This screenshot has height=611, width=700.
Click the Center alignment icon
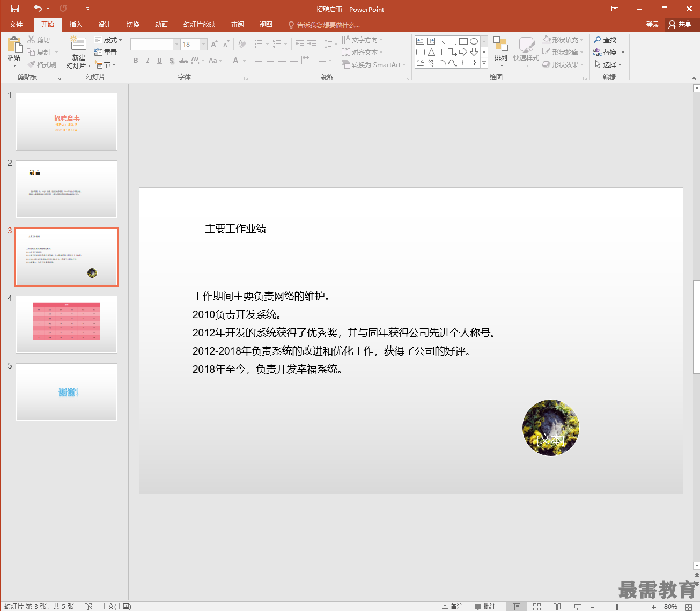(270, 61)
